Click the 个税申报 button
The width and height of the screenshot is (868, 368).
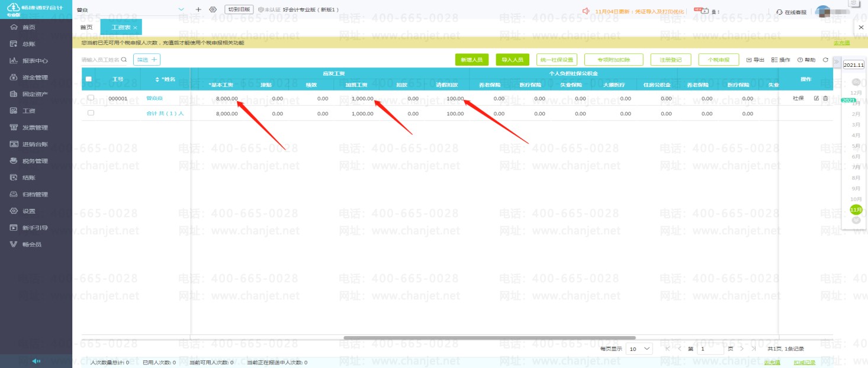point(718,60)
